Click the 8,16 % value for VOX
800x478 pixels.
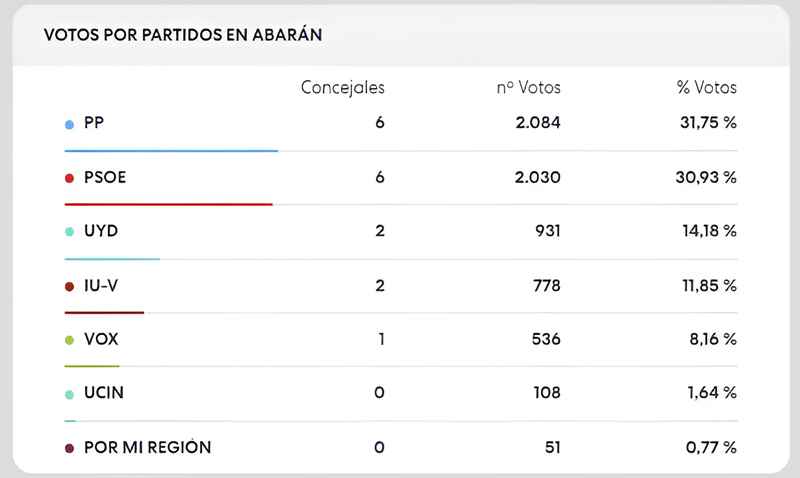[x=711, y=340]
